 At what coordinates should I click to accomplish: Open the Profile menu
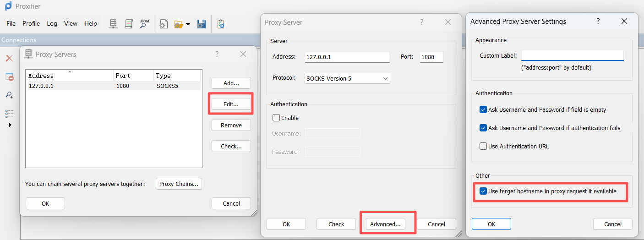coord(31,23)
